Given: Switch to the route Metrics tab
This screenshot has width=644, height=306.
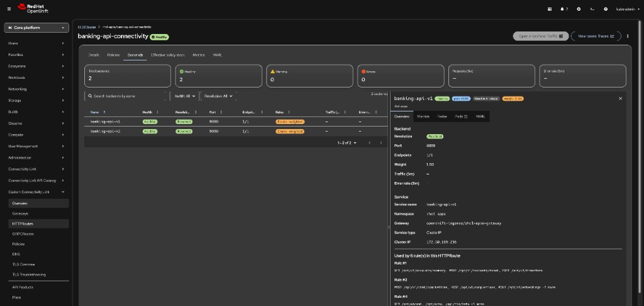Looking at the screenshot, I should pos(199,55).
